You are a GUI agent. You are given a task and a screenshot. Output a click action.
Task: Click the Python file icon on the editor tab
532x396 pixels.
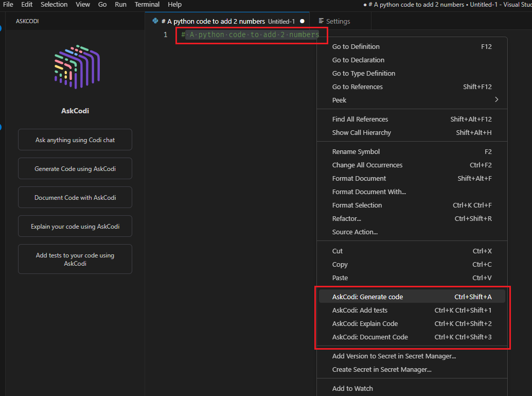click(155, 21)
